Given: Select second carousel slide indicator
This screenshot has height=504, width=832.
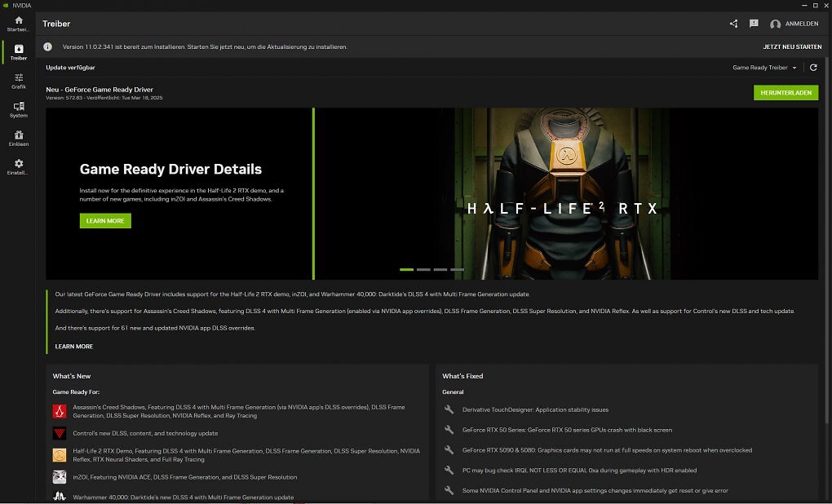Looking at the screenshot, I should [x=423, y=269].
